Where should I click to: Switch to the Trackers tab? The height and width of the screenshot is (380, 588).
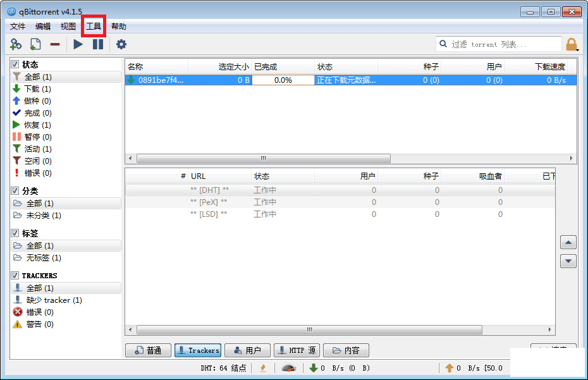(x=198, y=350)
